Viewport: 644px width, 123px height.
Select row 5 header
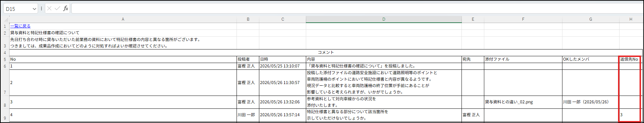pos(5,60)
